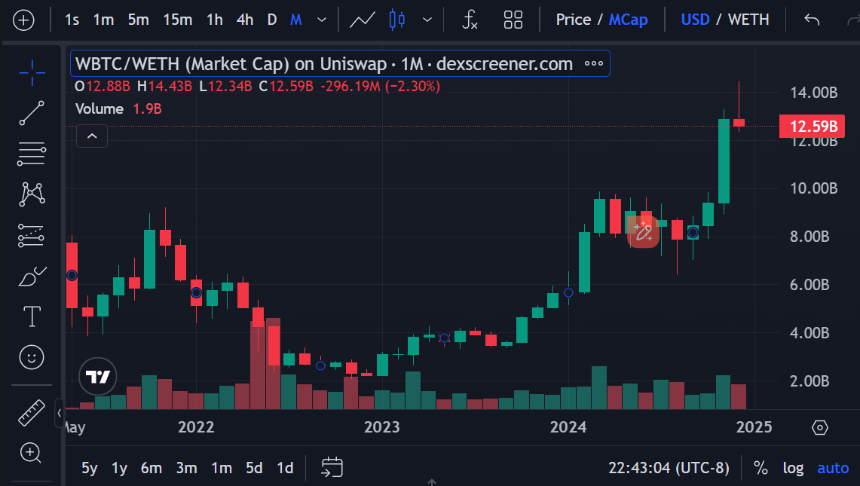860x486 pixels.
Task: Collapse the indicator legend chevron
Action: click(x=92, y=136)
